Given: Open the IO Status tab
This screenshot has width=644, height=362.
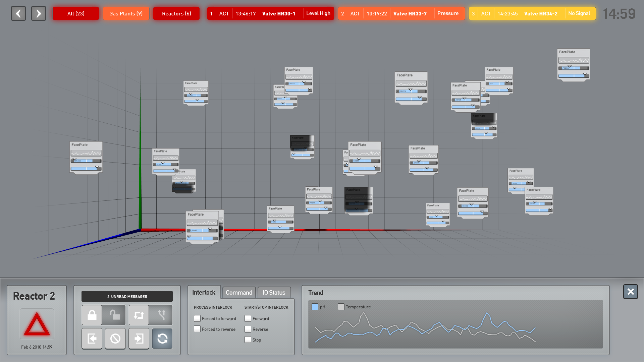Looking at the screenshot, I should point(274,293).
